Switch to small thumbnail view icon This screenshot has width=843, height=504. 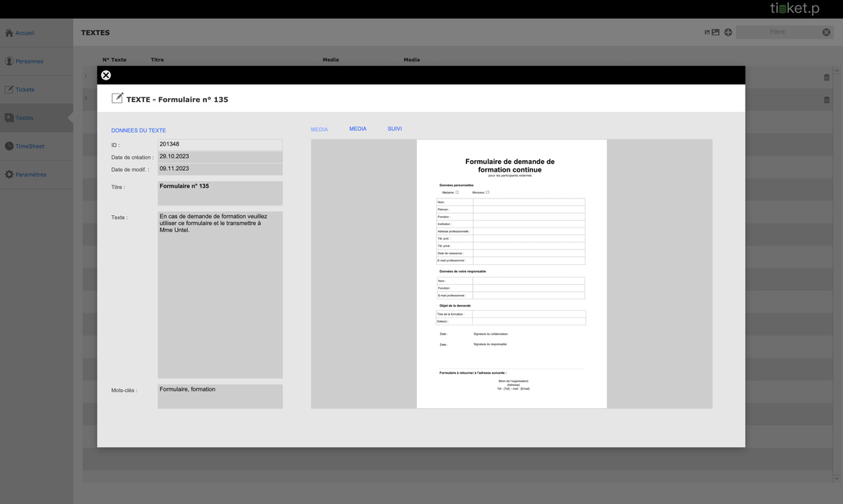click(x=707, y=32)
